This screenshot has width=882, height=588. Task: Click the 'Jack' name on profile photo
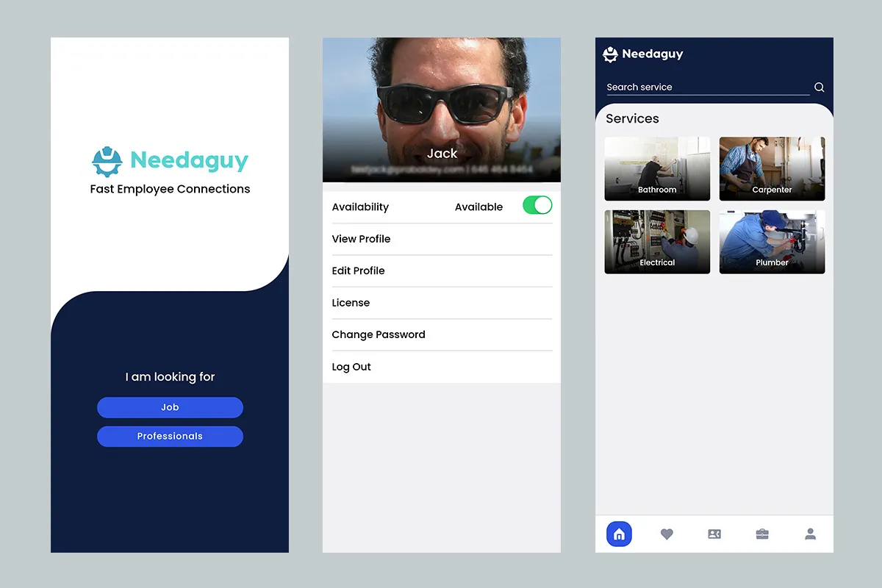[442, 153]
